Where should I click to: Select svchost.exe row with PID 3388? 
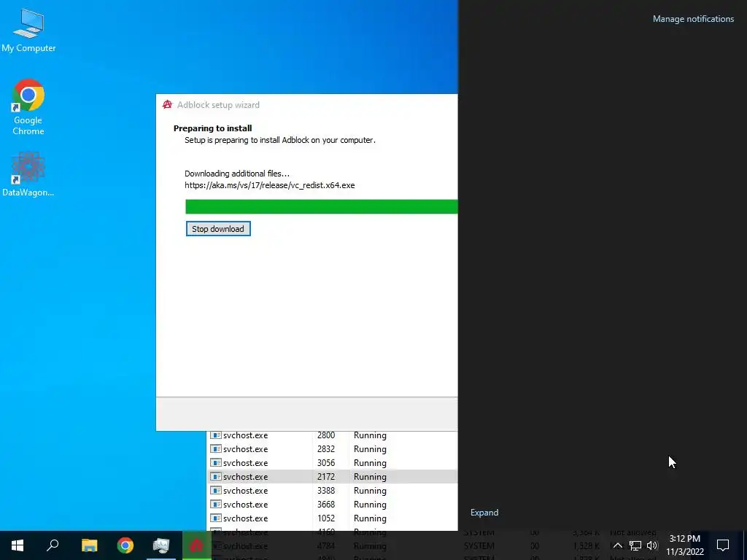[332, 491]
